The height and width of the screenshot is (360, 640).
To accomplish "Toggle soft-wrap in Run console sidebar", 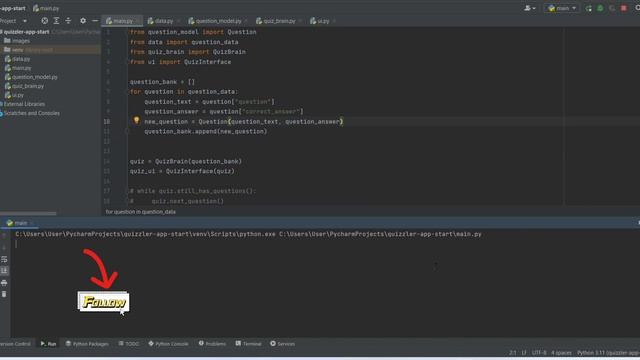I will pos(4,259).
